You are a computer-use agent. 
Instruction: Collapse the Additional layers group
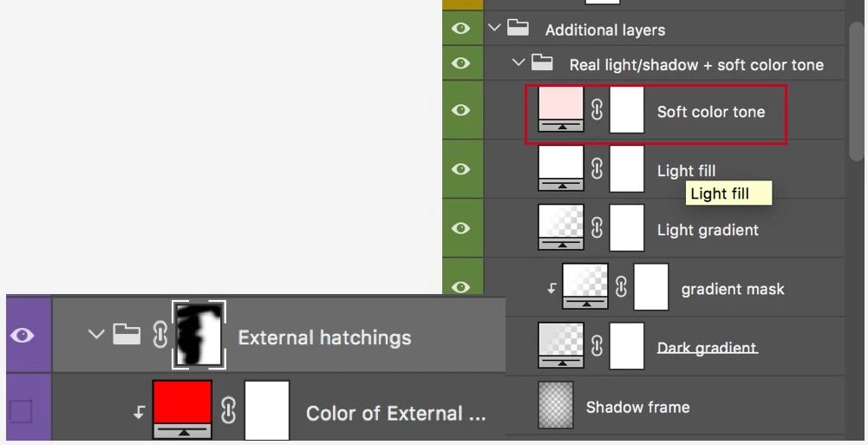click(494, 28)
